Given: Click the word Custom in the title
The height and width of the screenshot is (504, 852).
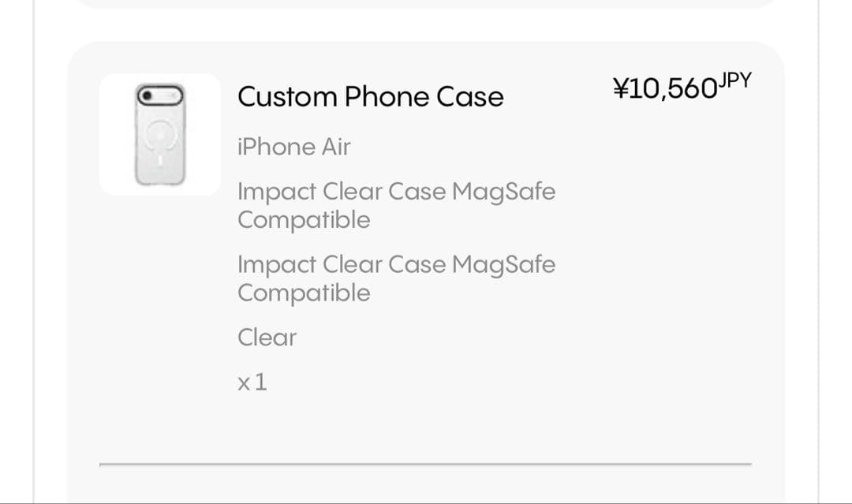Looking at the screenshot, I should [287, 97].
